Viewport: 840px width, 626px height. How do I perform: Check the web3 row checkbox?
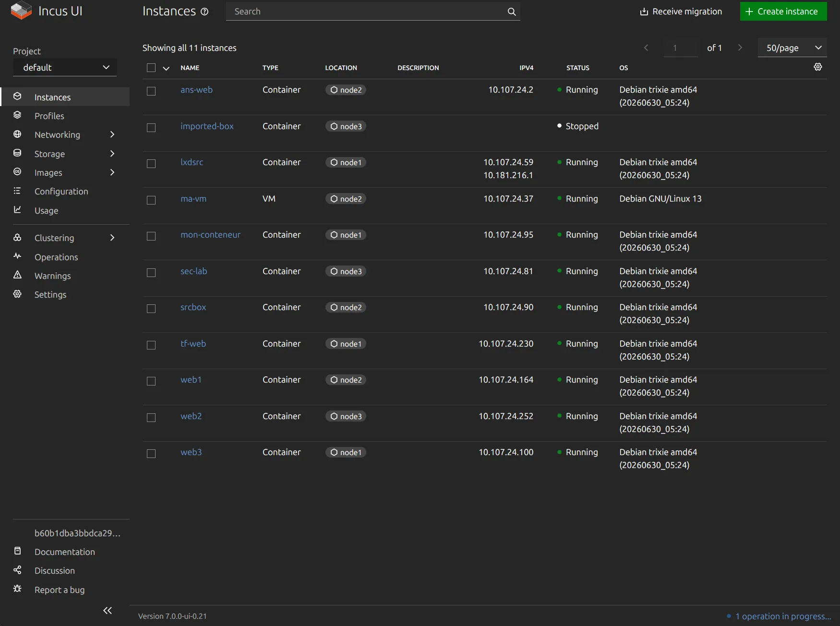pyautogui.click(x=151, y=454)
